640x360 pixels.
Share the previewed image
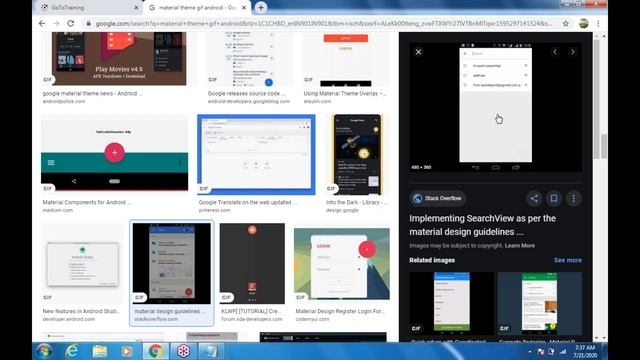pyautogui.click(x=534, y=198)
